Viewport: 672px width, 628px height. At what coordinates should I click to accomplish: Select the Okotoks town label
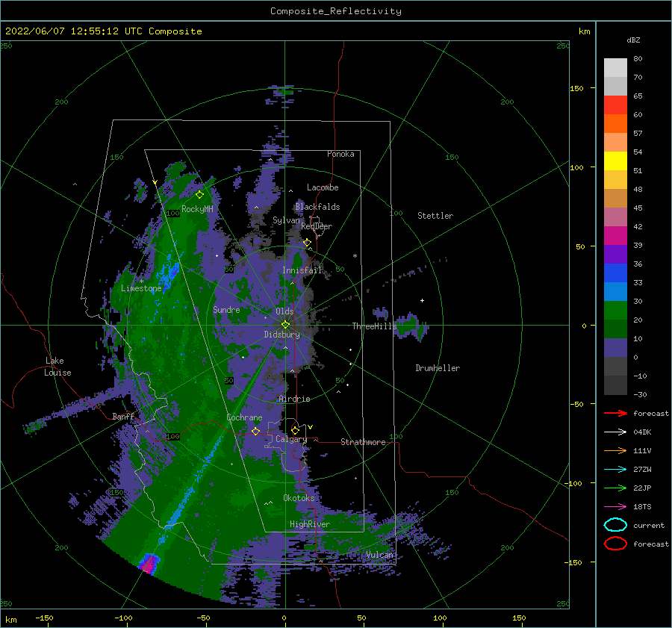(299, 497)
